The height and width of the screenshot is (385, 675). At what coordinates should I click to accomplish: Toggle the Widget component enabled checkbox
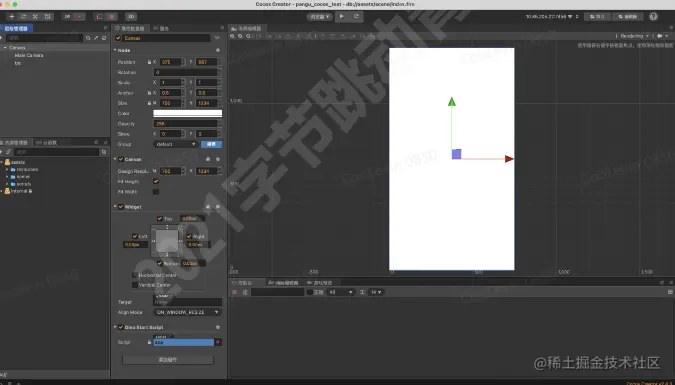(121, 207)
